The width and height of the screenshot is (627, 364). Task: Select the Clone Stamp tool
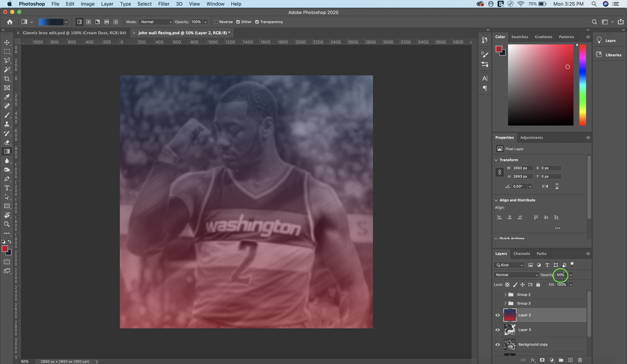point(7,124)
